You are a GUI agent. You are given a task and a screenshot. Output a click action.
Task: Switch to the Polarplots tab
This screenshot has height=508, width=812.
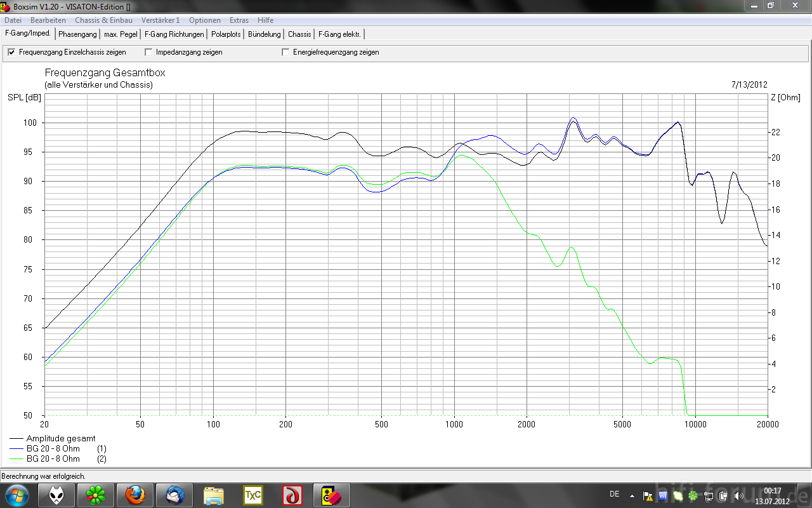[x=226, y=34]
